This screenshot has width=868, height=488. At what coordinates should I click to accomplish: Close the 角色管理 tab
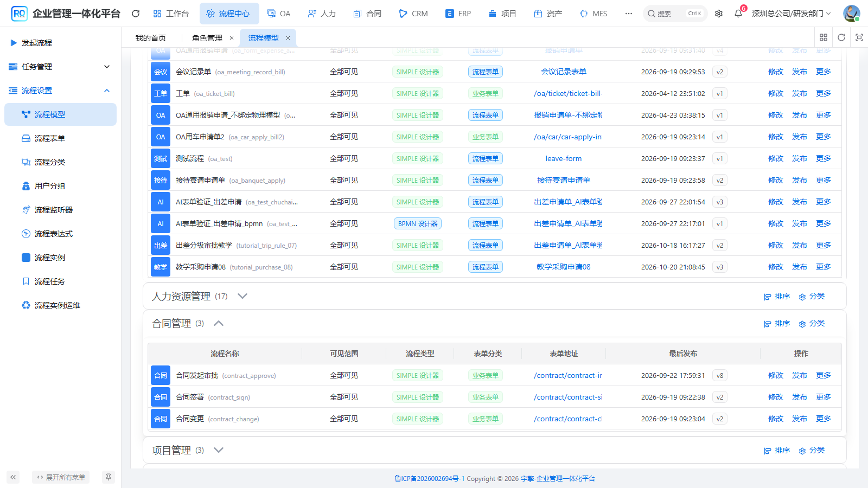[x=232, y=38]
